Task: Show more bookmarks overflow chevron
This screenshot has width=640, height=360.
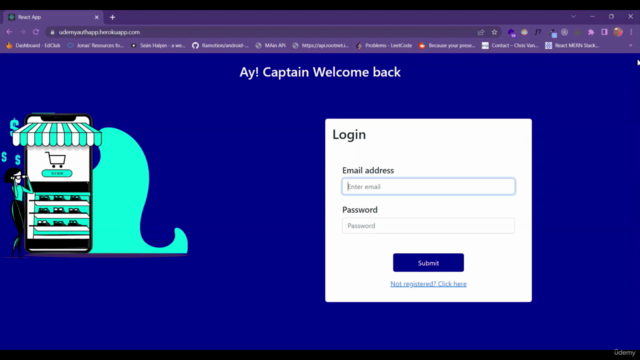Action: point(631,45)
